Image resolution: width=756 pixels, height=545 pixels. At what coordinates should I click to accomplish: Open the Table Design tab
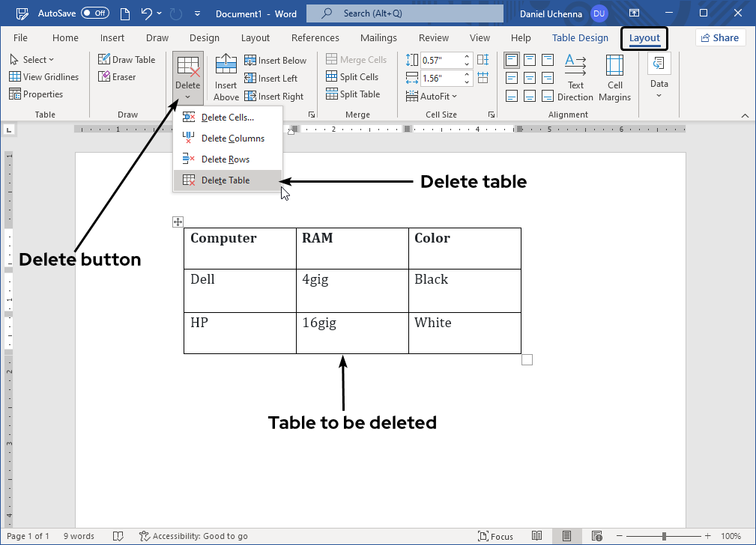tap(580, 38)
